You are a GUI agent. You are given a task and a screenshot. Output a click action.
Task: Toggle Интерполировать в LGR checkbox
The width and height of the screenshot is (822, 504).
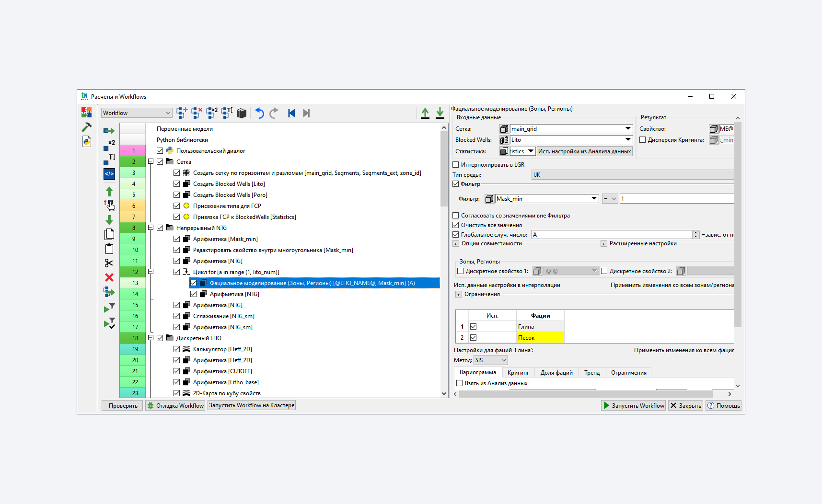coord(456,165)
